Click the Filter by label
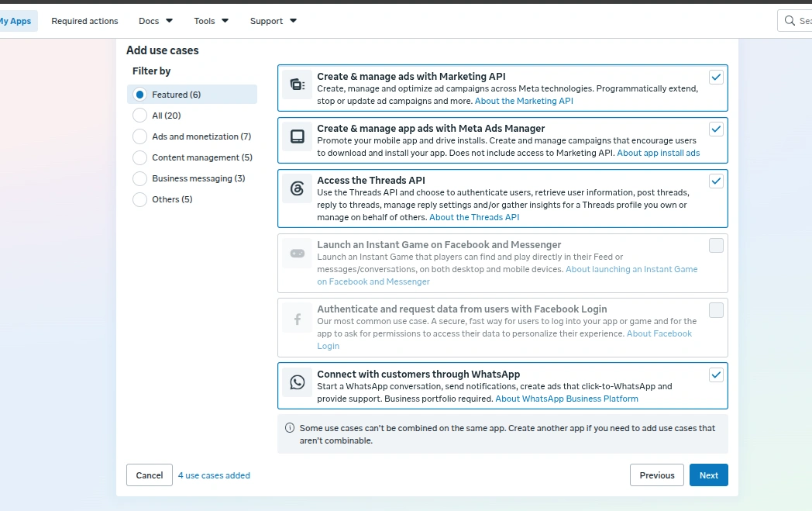 pos(151,71)
